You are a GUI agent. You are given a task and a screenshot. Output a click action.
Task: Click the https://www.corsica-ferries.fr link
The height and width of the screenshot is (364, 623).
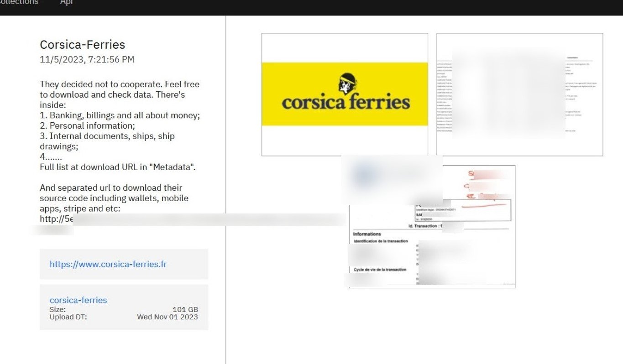click(108, 264)
